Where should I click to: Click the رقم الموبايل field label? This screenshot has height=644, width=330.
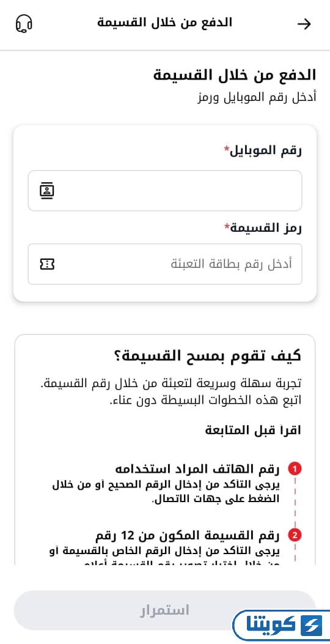pos(262,150)
